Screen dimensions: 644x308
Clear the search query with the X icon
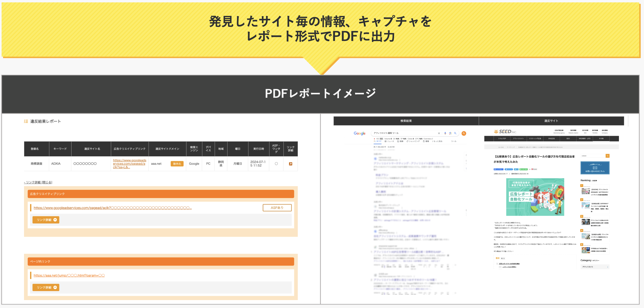439,133
